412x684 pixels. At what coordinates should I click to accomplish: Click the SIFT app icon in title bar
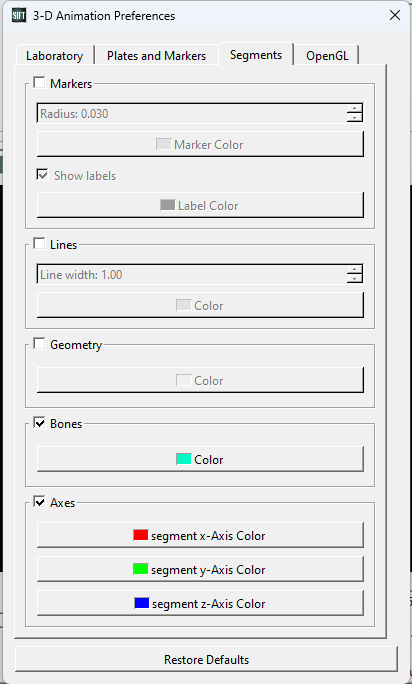click(x=19, y=16)
